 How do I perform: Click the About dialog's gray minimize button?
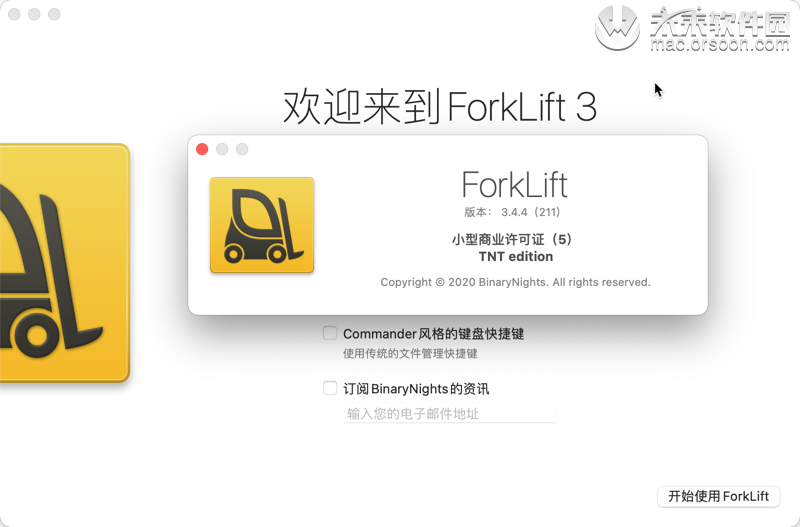tap(222, 149)
